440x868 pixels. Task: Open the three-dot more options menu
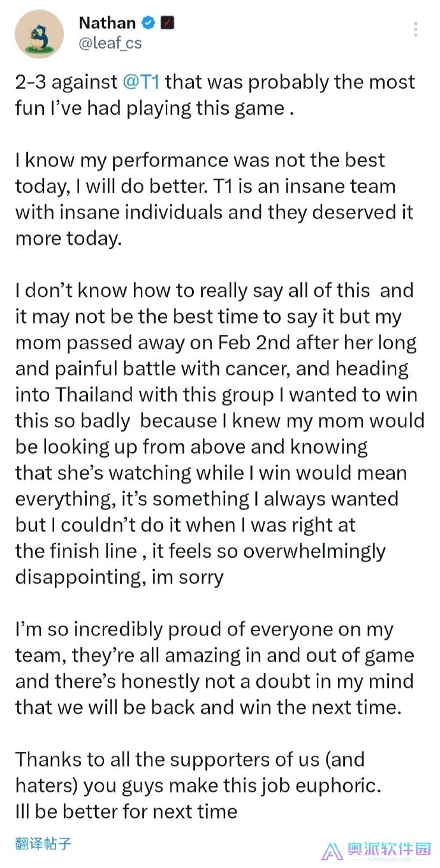pos(416,29)
